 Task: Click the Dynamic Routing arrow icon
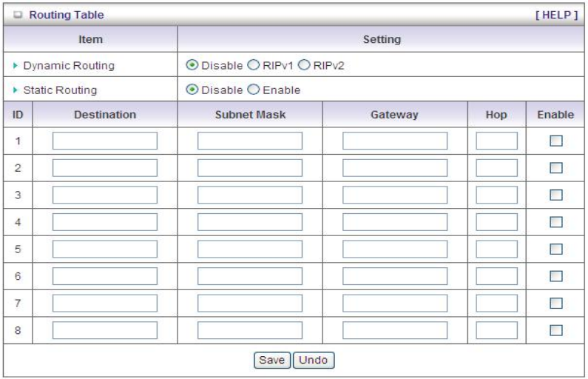tap(14, 66)
